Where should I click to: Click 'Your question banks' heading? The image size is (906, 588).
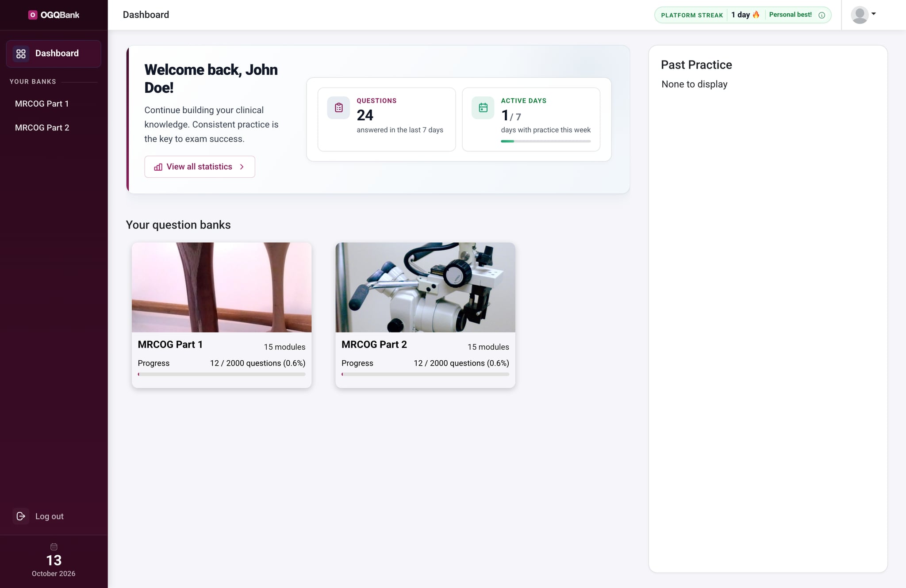coord(178,225)
